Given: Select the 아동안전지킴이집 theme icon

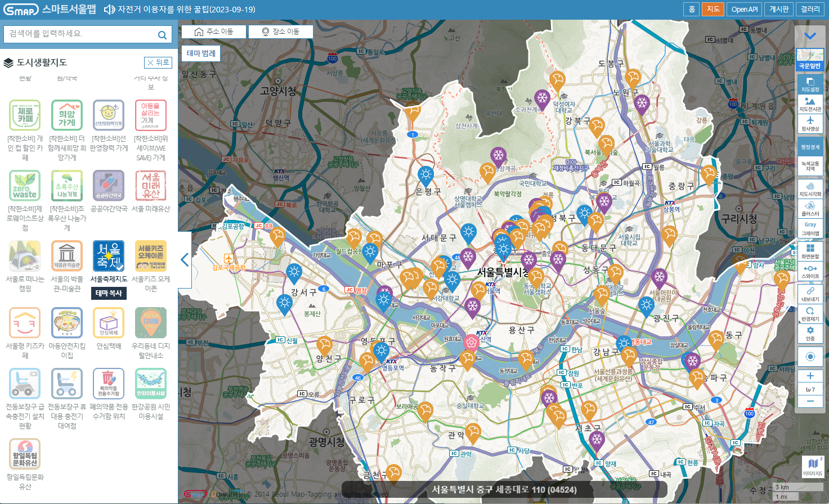Looking at the screenshot, I should pyautogui.click(x=67, y=323).
